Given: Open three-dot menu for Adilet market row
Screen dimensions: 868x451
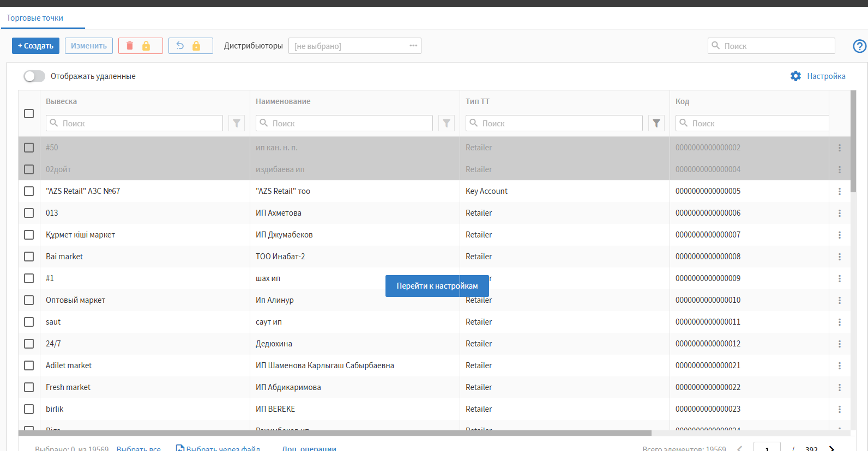Looking at the screenshot, I should click(x=840, y=365).
